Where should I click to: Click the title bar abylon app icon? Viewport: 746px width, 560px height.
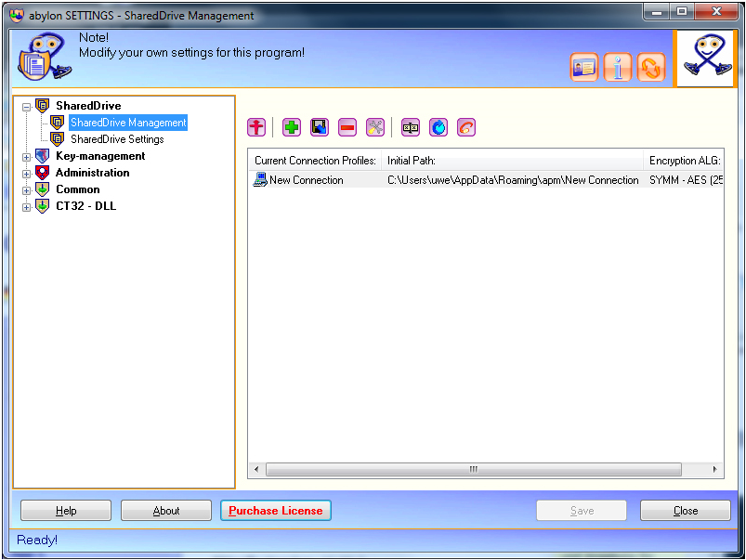point(17,15)
